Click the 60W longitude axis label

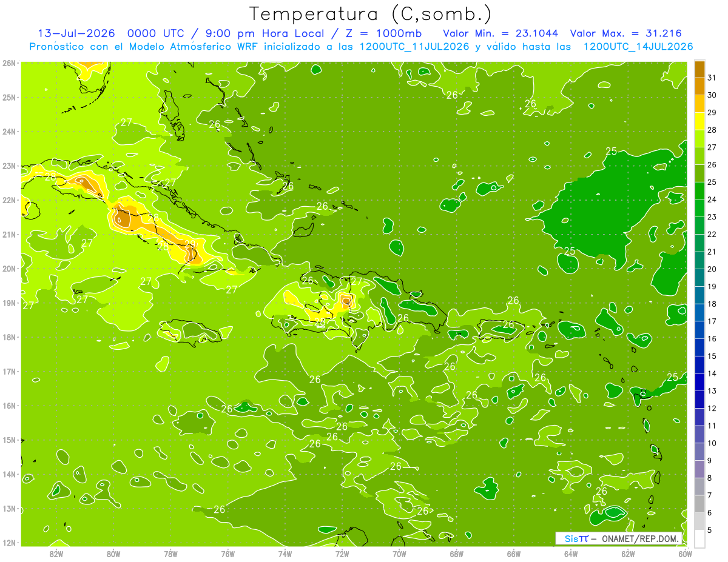[x=685, y=554]
